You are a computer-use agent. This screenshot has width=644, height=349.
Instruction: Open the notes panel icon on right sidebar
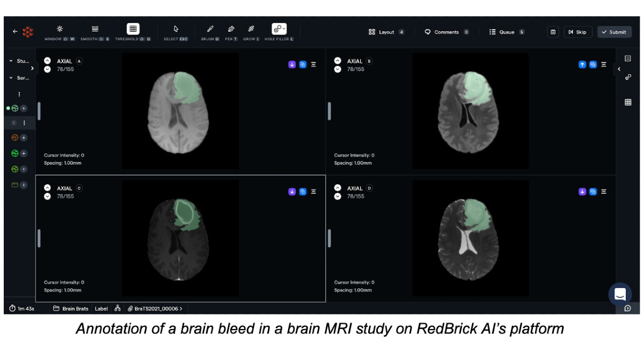pyautogui.click(x=628, y=58)
